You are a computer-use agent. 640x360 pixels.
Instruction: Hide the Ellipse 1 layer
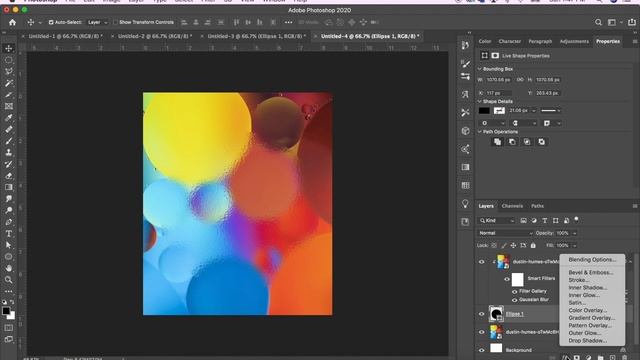tap(481, 314)
